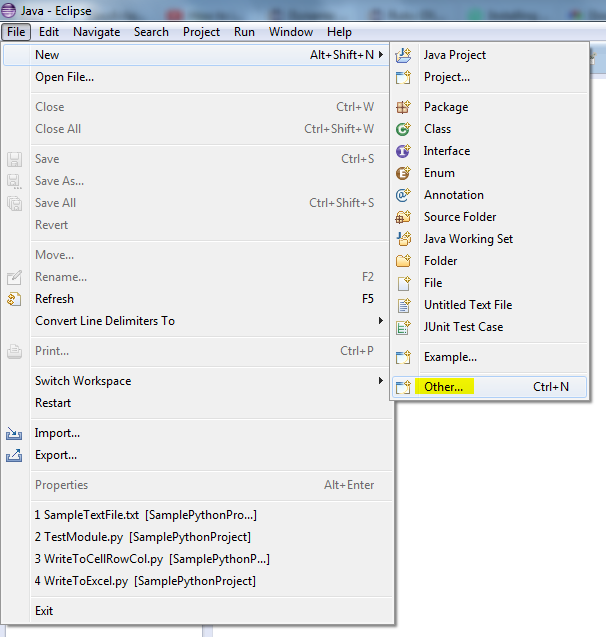
Task: Click the green Class icon
Action: 403,129
